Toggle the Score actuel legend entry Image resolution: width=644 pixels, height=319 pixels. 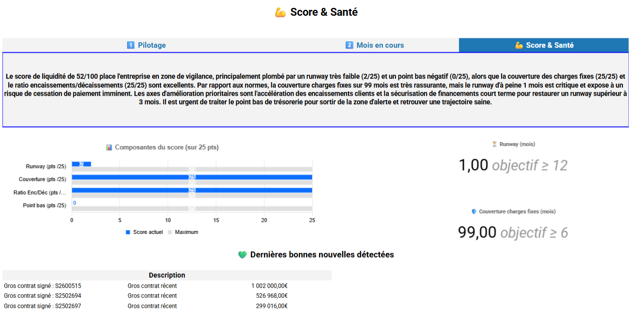144,232
